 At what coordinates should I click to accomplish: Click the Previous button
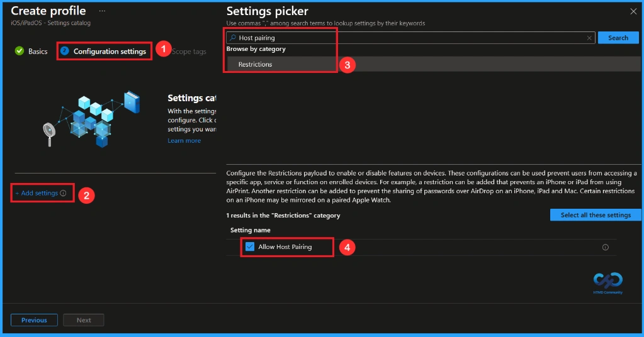point(34,320)
